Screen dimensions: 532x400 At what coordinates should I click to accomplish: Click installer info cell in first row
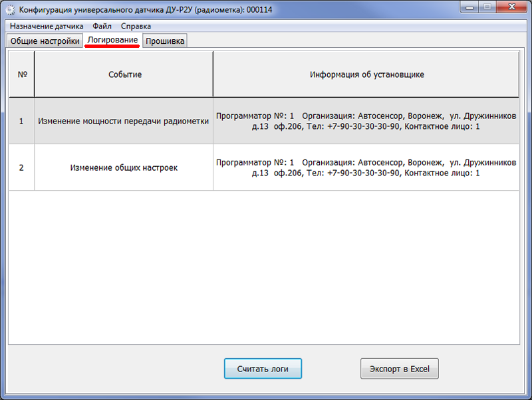366,121
